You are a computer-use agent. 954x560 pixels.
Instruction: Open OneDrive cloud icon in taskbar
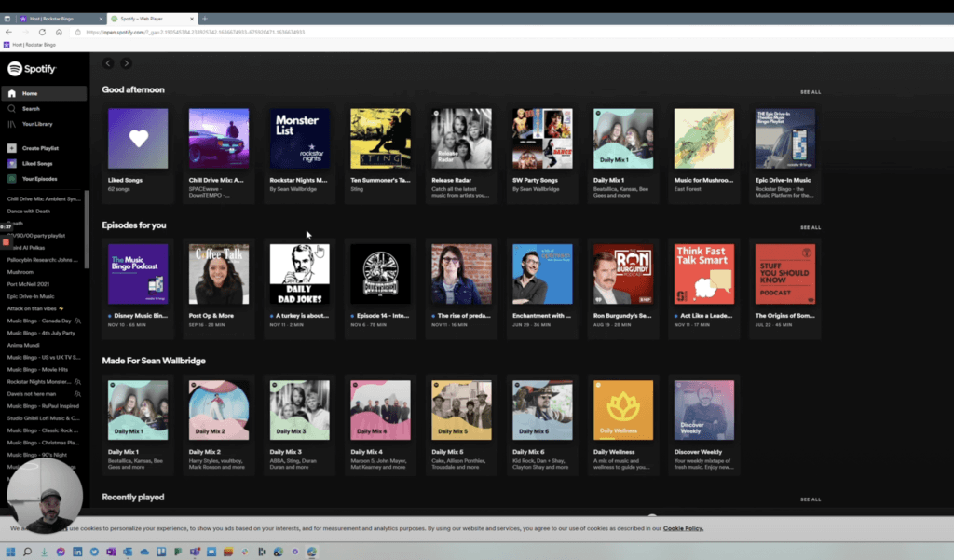[x=144, y=552]
